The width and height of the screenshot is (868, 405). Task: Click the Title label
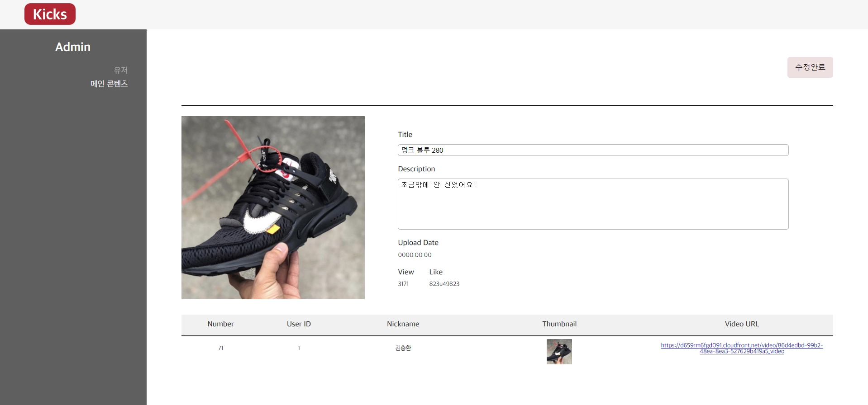point(405,135)
